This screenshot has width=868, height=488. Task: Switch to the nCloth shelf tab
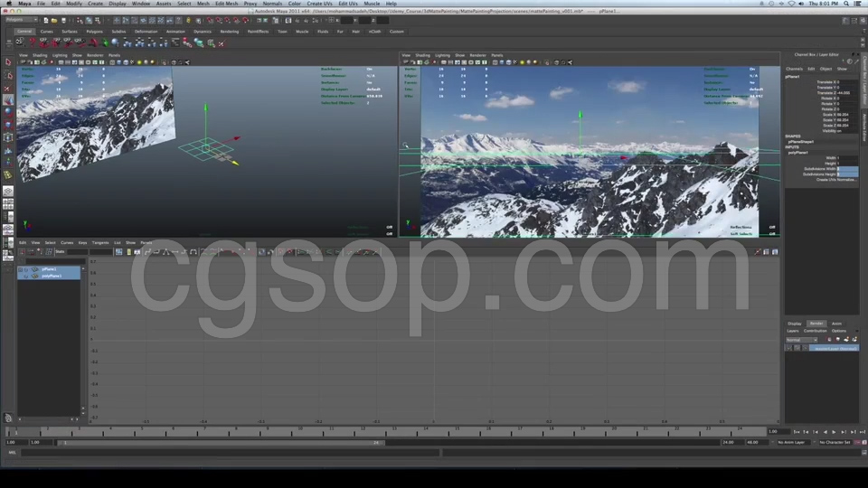coord(374,32)
